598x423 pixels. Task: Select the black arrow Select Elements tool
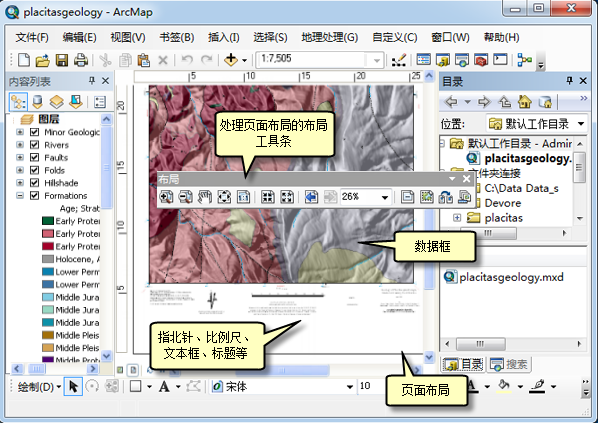point(73,387)
